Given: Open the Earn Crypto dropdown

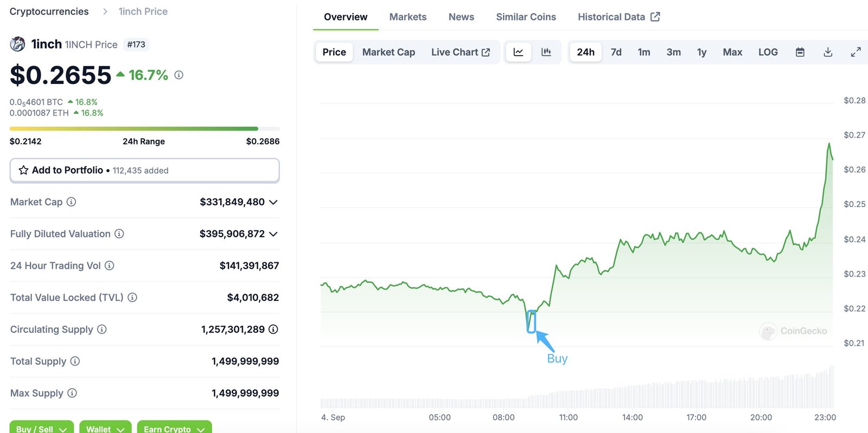Looking at the screenshot, I should pyautogui.click(x=174, y=428).
